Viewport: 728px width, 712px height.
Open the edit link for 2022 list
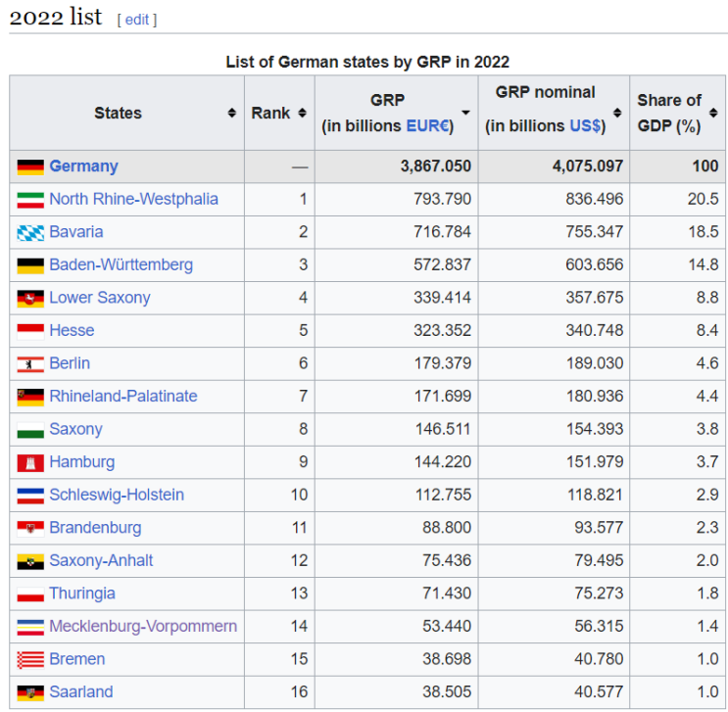[137, 20]
